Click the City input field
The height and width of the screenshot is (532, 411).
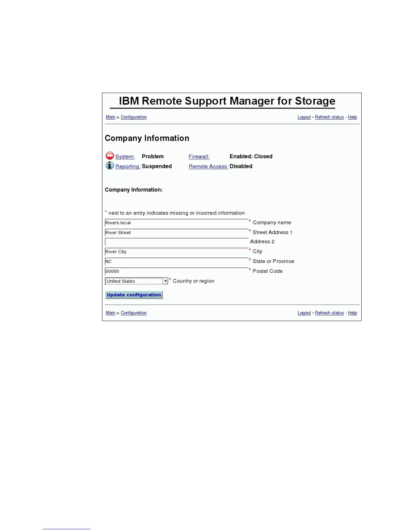(x=177, y=252)
